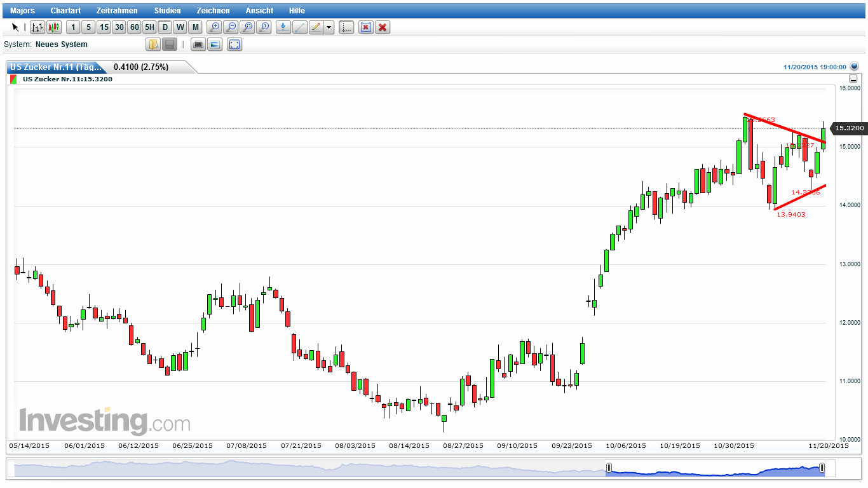Viewport: 868px width, 488px height.
Task: Select the trend line drawing tool
Action: (299, 27)
